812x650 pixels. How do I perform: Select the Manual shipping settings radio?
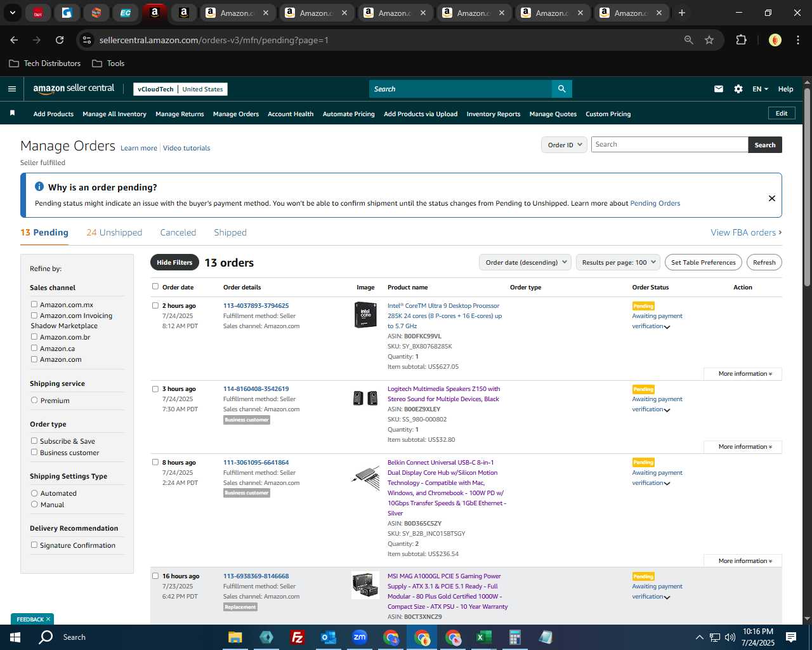(x=34, y=504)
